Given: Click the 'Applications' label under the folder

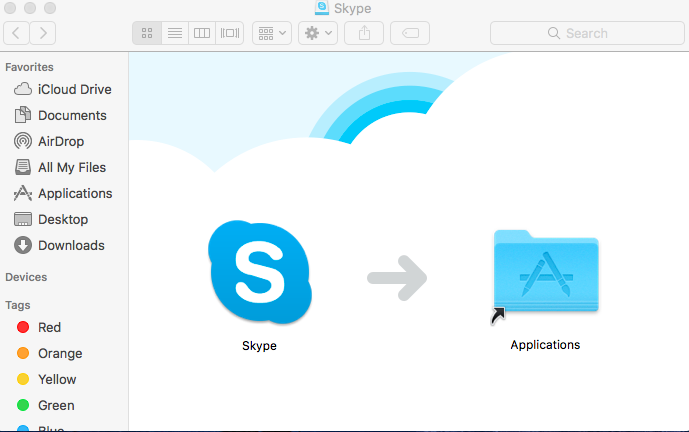Looking at the screenshot, I should (x=545, y=345).
